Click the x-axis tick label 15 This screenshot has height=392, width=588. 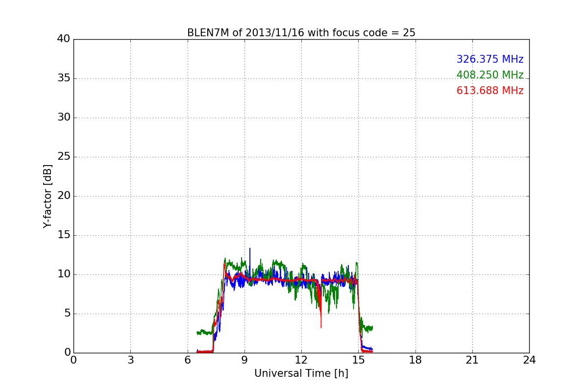(358, 360)
